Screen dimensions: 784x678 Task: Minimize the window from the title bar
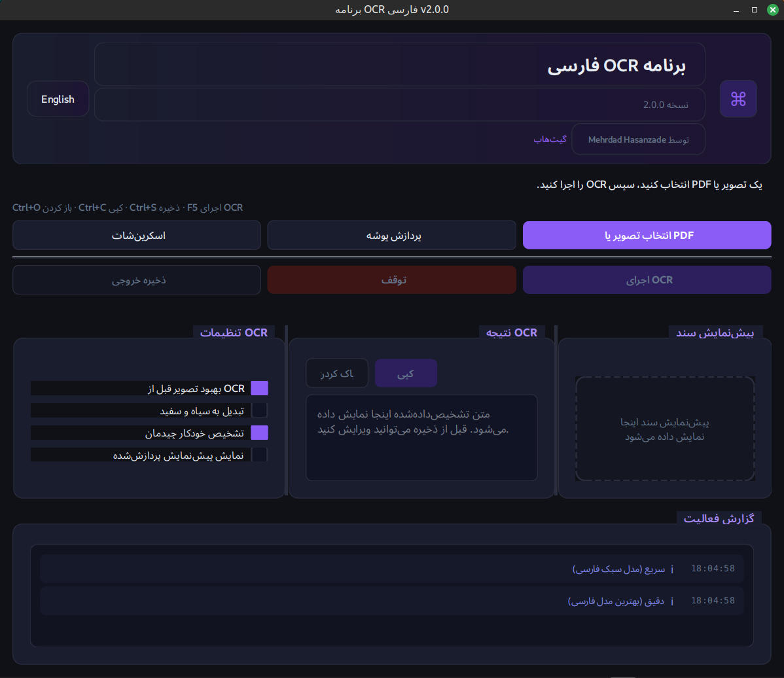coord(736,10)
